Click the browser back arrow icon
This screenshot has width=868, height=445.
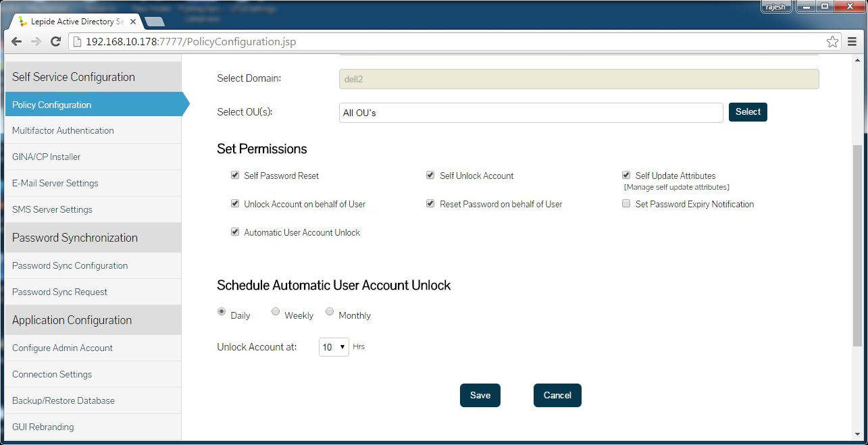16,42
